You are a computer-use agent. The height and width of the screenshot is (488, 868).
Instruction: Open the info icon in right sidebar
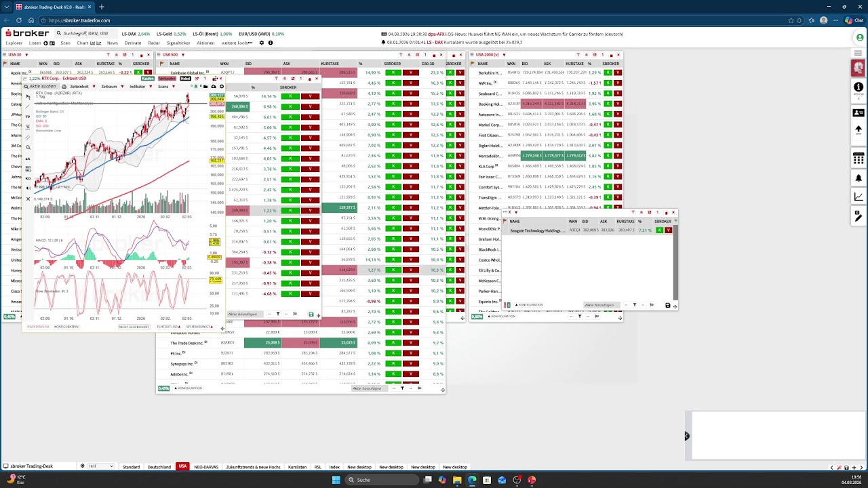click(x=859, y=87)
